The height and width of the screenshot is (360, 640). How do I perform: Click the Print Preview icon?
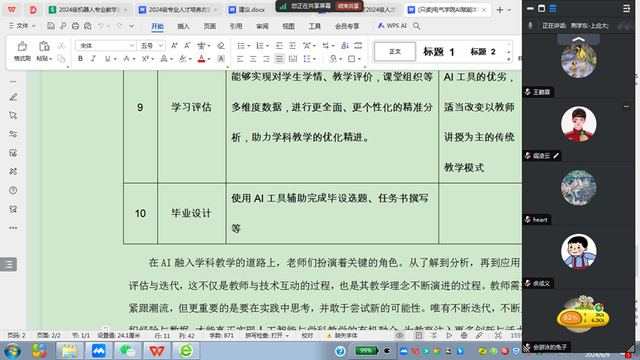pyautogui.click(x=87, y=26)
